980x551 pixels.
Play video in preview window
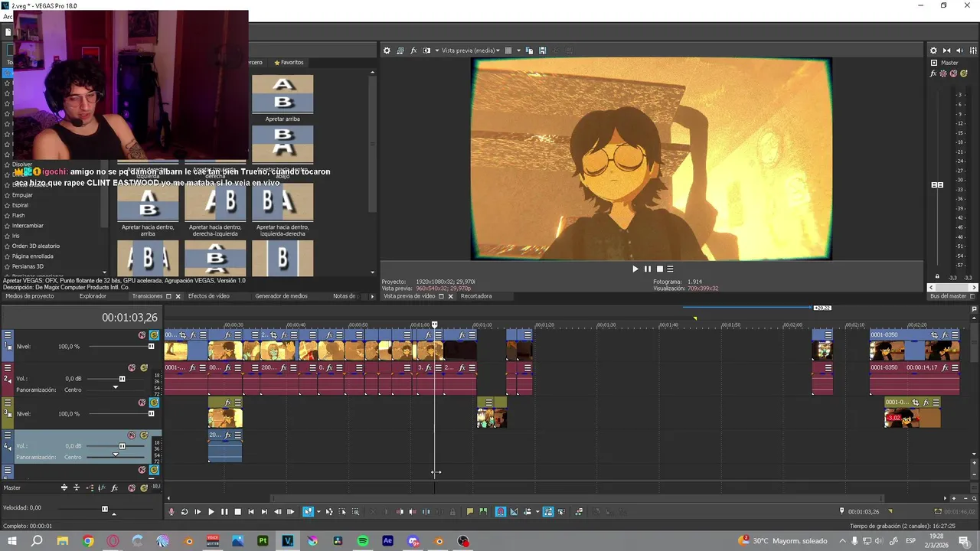[x=635, y=269]
